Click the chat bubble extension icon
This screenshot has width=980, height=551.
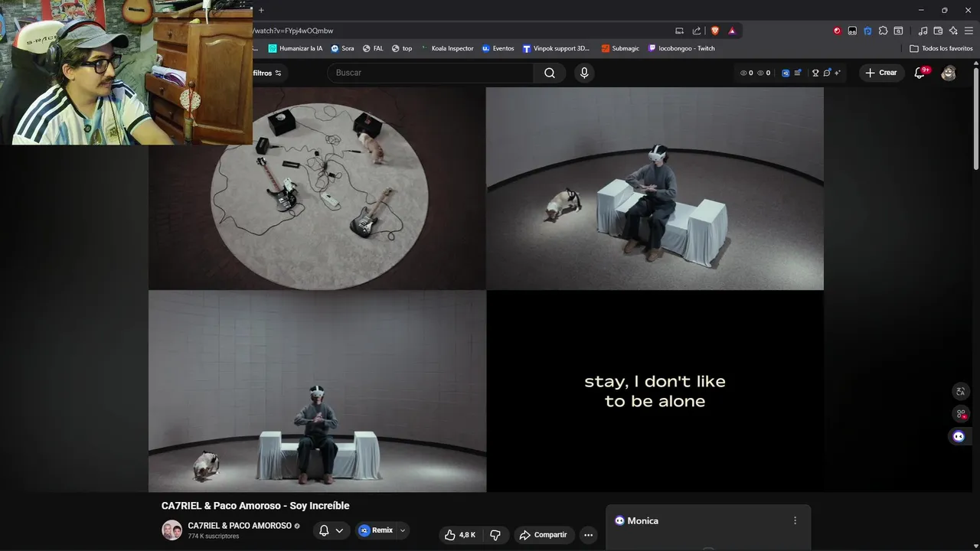pos(827,73)
